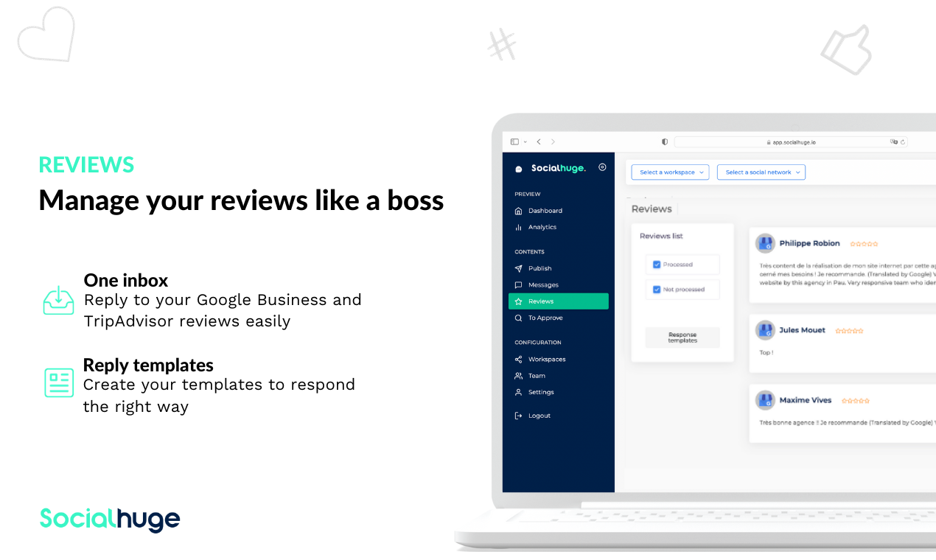Screen dimensions: 936x560
Task: Click the inbox tray icon beside "One inbox"
Action: pyautogui.click(x=58, y=300)
